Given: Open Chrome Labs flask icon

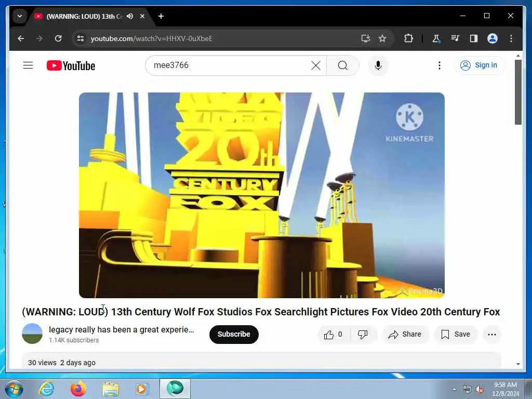Looking at the screenshot, I should pos(436,38).
